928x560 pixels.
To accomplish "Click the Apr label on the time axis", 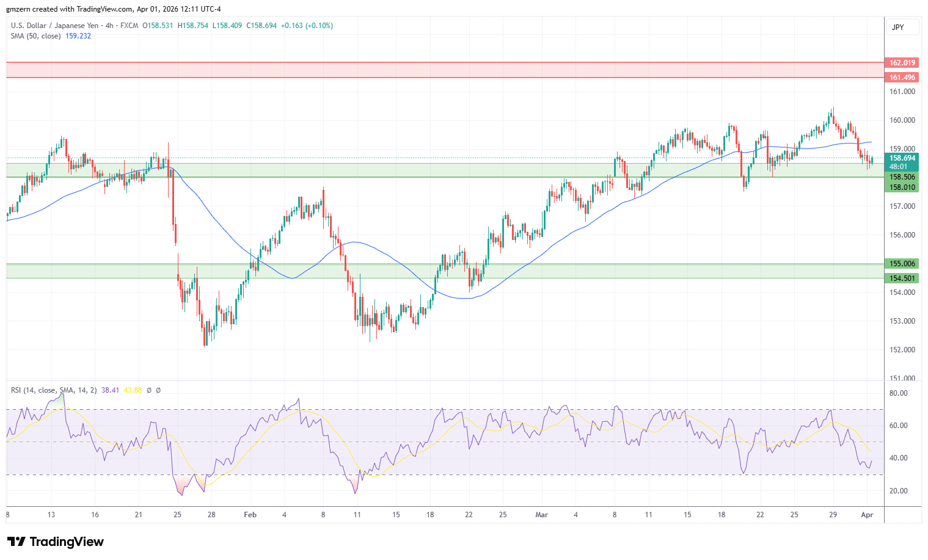I will click(x=867, y=515).
